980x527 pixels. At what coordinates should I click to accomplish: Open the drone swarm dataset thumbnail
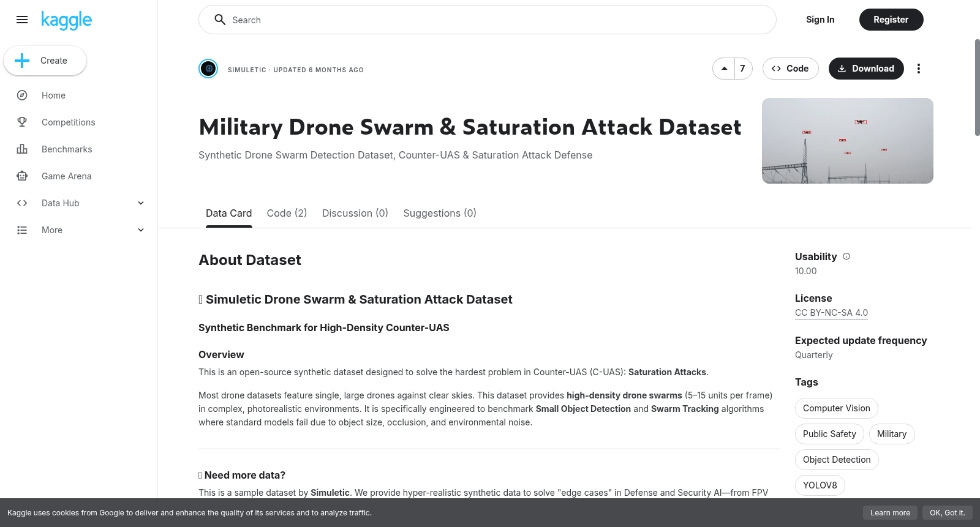(x=848, y=141)
